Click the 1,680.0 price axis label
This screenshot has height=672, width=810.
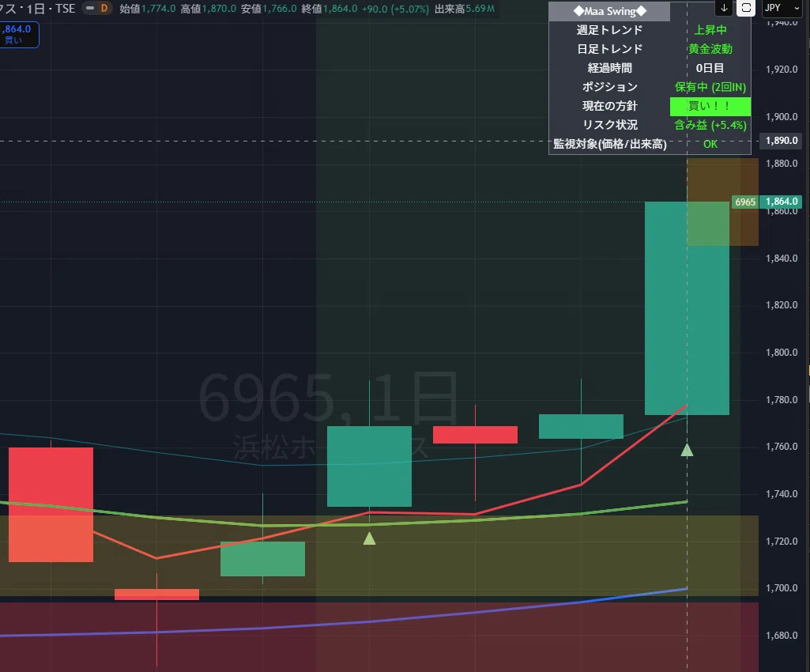782,636
